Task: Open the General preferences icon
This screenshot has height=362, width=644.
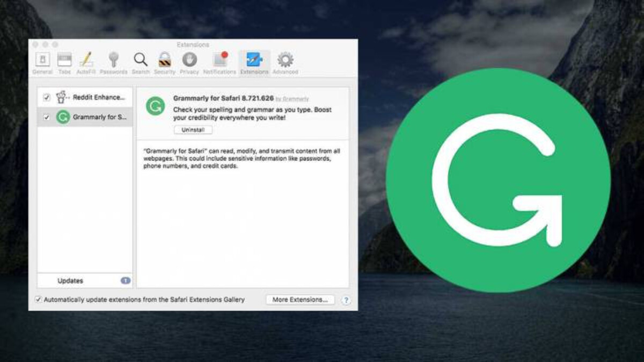Action: (x=42, y=59)
